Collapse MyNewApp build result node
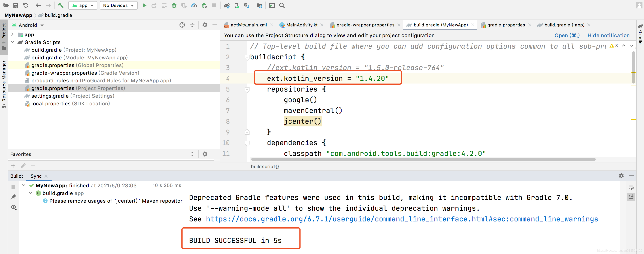644x254 pixels. tap(24, 185)
